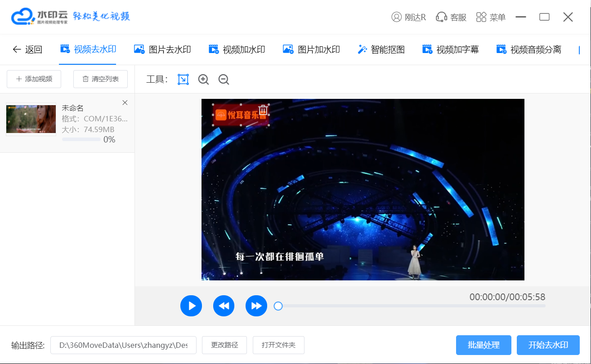The height and width of the screenshot is (364, 591).
Task: Open customer service via headset icon
Action: (x=451, y=18)
